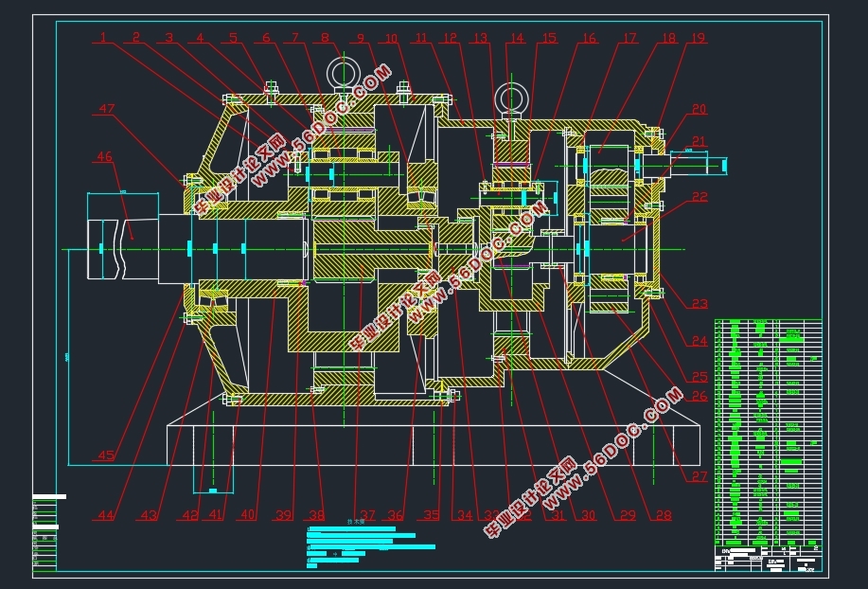Click the right lifting eye bolt
868x589 pixels.
point(512,98)
